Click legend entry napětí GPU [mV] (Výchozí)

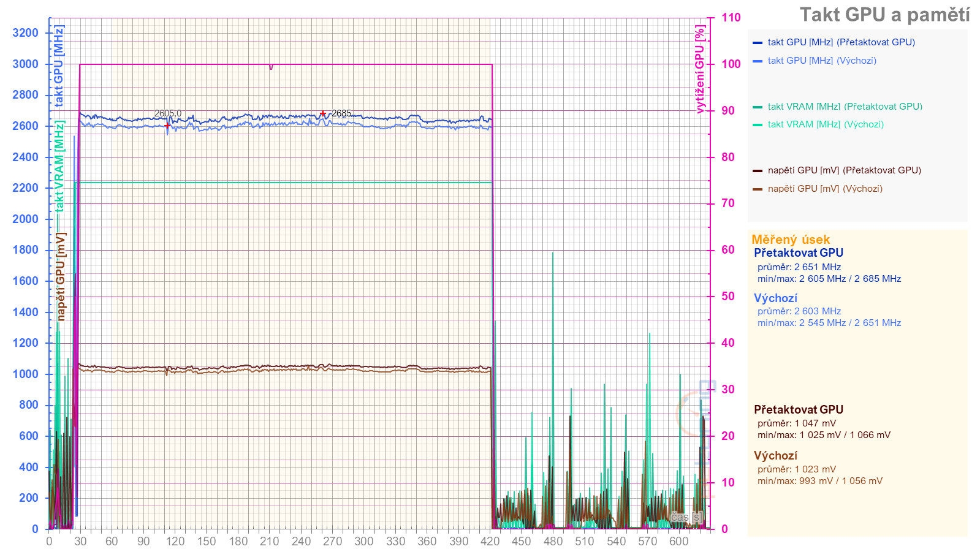point(825,189)
